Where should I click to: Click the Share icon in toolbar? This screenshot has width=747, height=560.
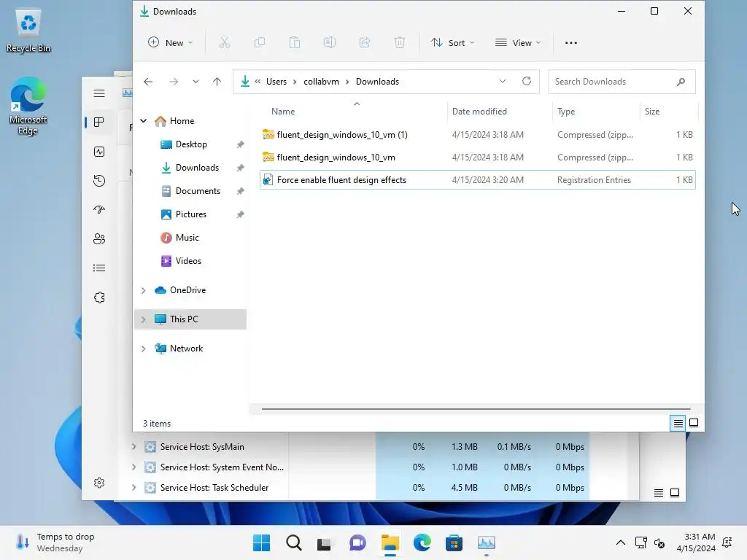pos(365,43)
